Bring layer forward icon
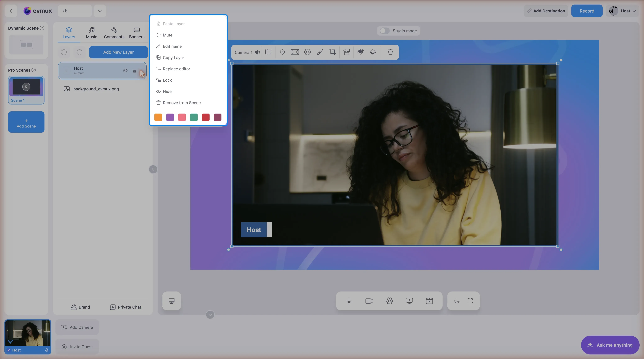 tap(360, 52)
